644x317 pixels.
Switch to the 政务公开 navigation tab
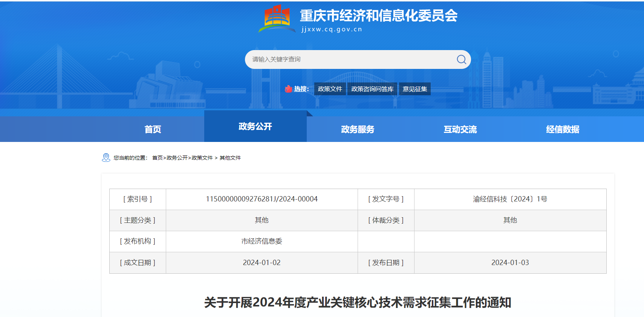point(255,126)
